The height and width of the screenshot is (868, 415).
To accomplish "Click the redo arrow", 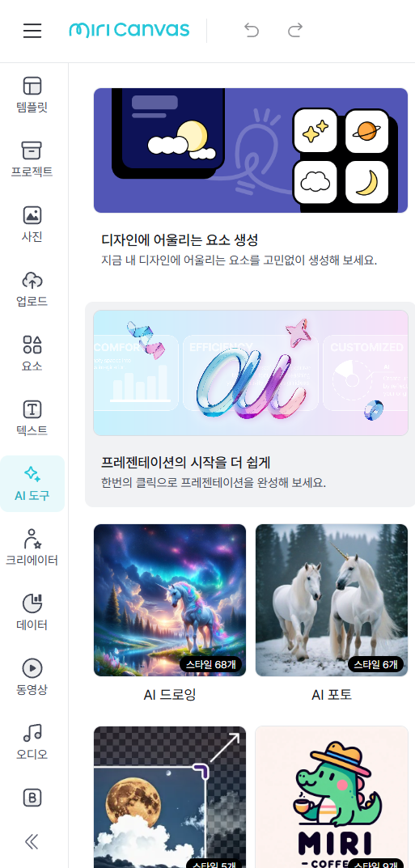I will coord(295,30).
